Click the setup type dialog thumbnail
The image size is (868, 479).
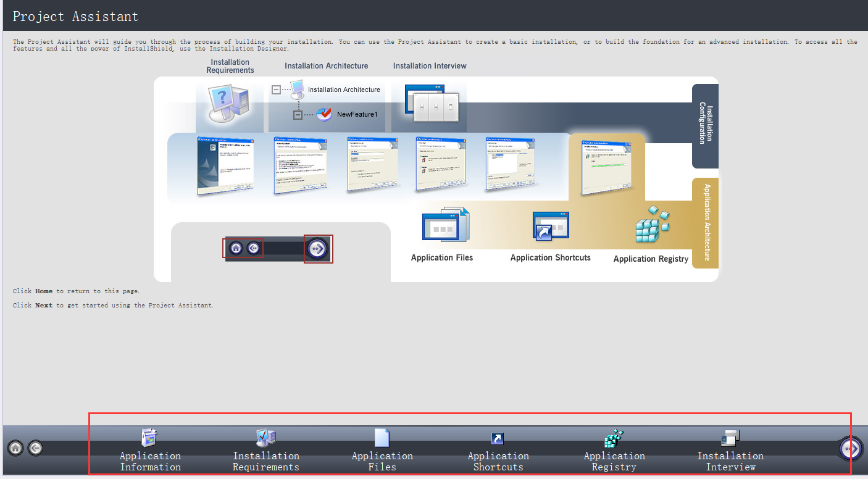[x=440, y=164]
